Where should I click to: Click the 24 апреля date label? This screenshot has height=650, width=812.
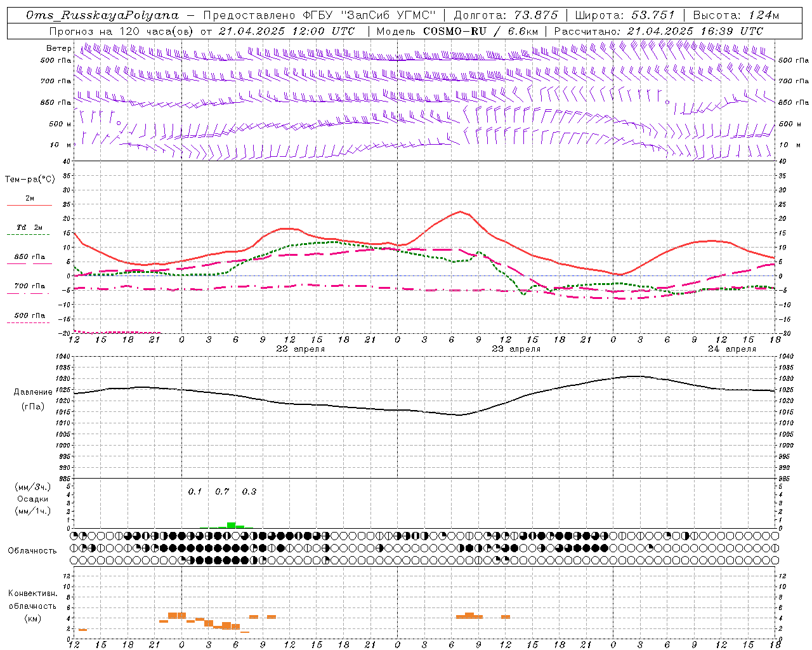(x=732, y=349)
